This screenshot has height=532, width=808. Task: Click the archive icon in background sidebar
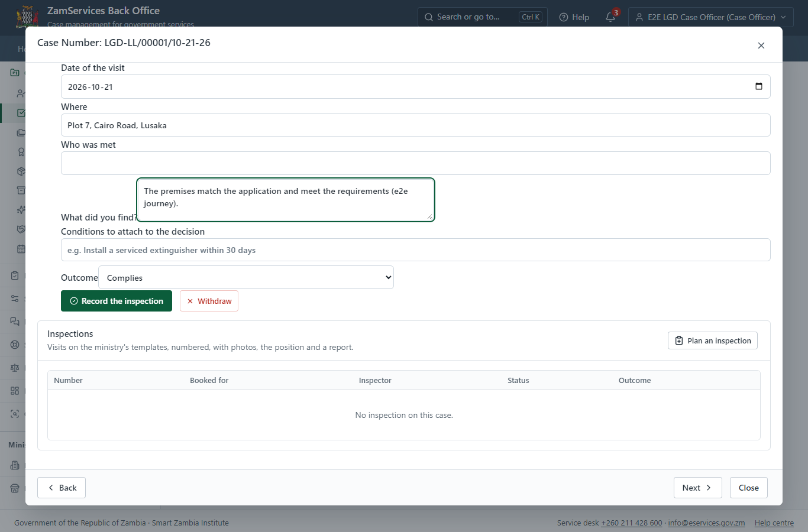pos(21,190)
